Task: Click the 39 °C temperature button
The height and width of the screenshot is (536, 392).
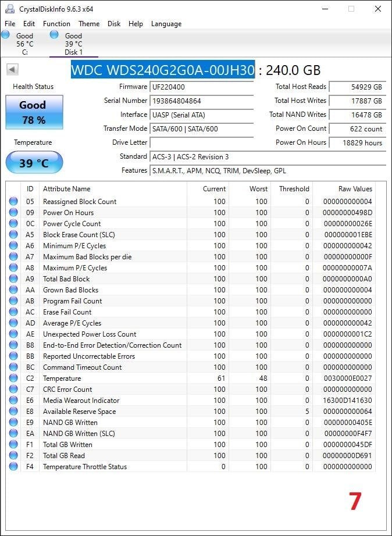Action: [x=34, y=163]
